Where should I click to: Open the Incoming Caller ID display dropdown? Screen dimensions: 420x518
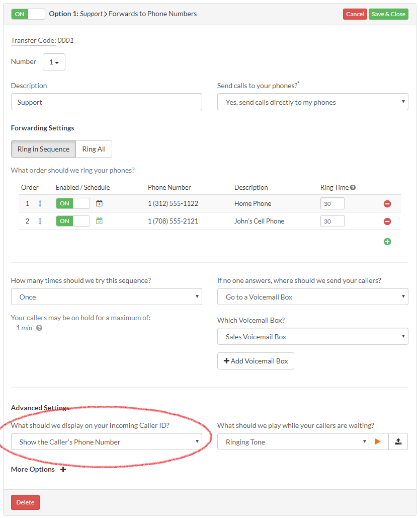pos(107,441)
